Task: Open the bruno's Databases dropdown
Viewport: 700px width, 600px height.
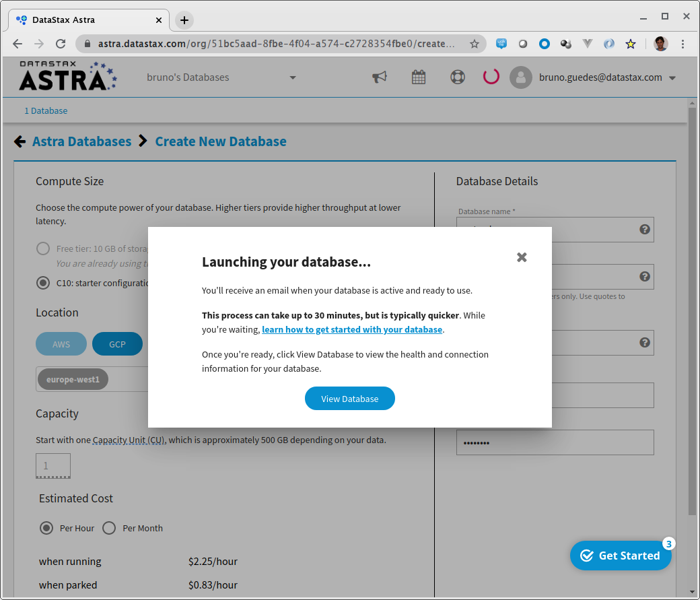Action: pyautogui.click(x=221, y=77)
